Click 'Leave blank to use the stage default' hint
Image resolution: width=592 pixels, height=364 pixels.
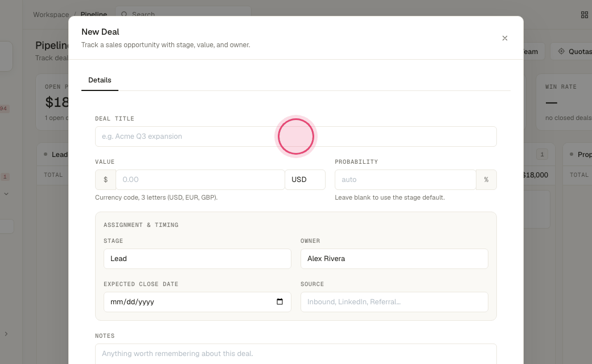(x=389, y=197)
